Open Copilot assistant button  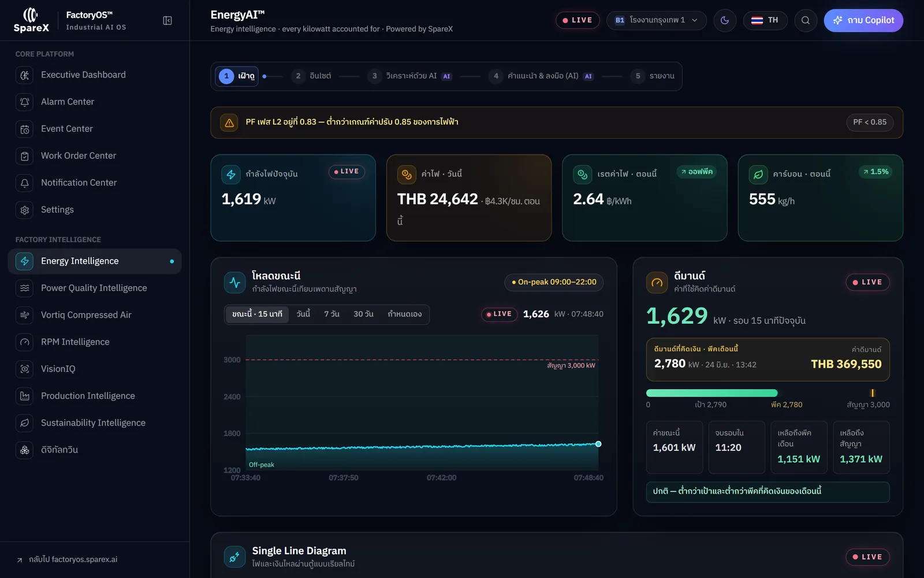pos(863,20)
